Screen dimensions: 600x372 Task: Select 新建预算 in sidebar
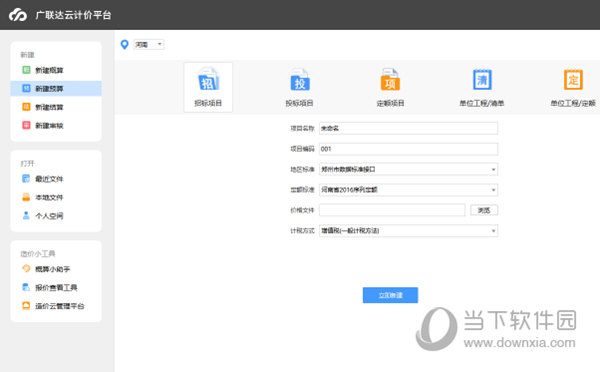pos(56,88)
